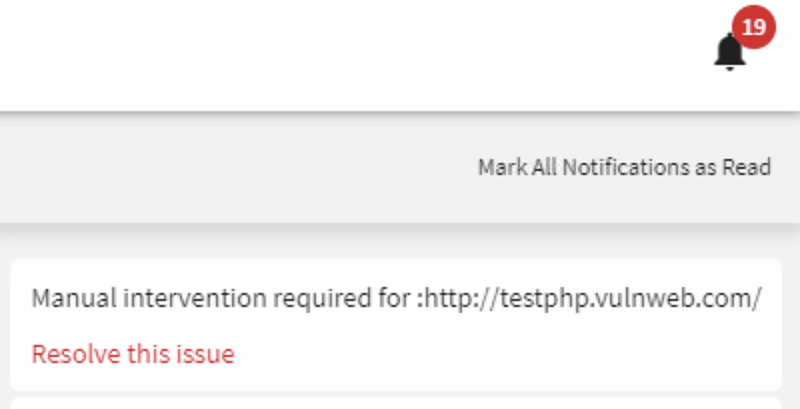This screenshot has height=409, width=800.
Task: Select the Manual intervention required notification text
Action: (x=396, y=298)
